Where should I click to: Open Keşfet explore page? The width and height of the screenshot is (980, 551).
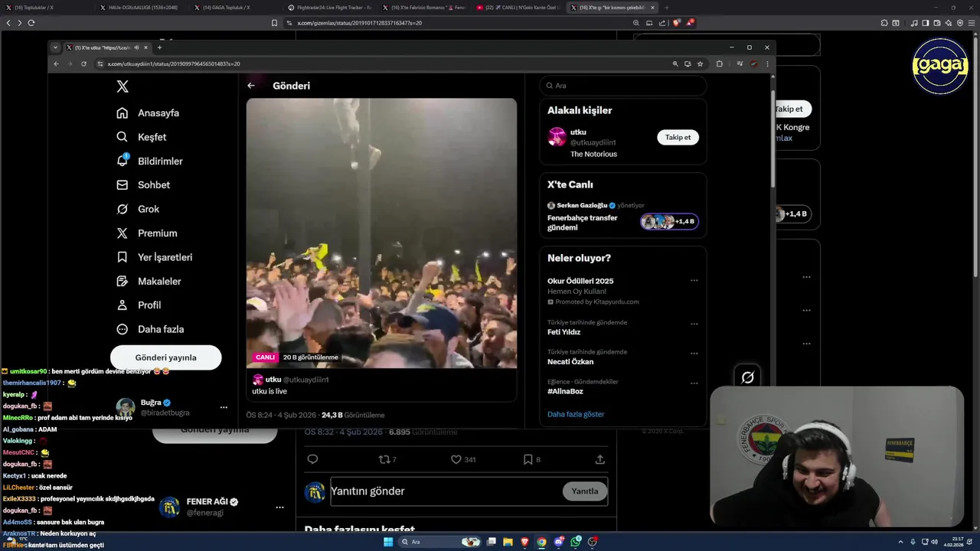[x=141, y=137]
